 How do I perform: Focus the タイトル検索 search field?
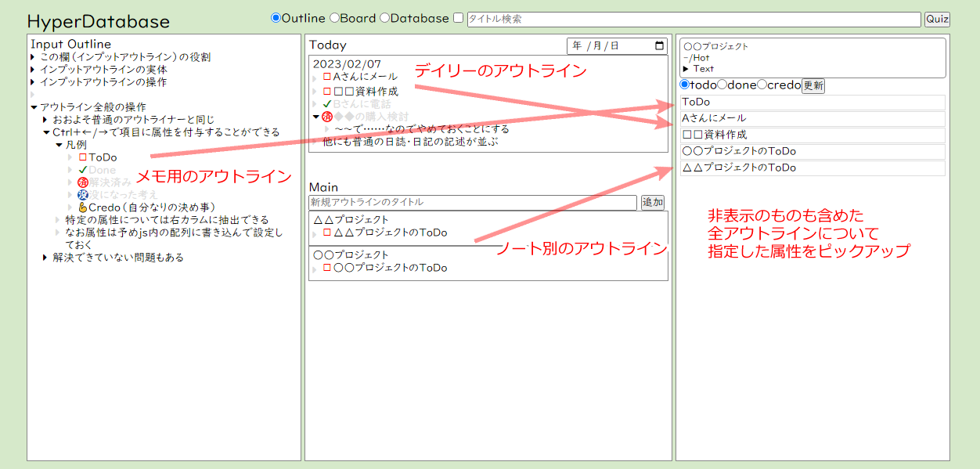(694, 20)
